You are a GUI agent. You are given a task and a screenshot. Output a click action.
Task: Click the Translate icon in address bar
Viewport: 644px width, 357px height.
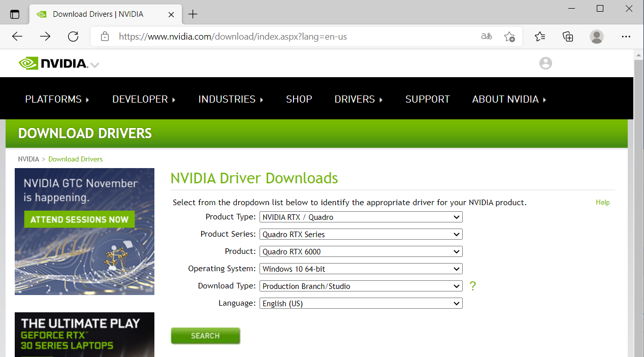(486, 37)
